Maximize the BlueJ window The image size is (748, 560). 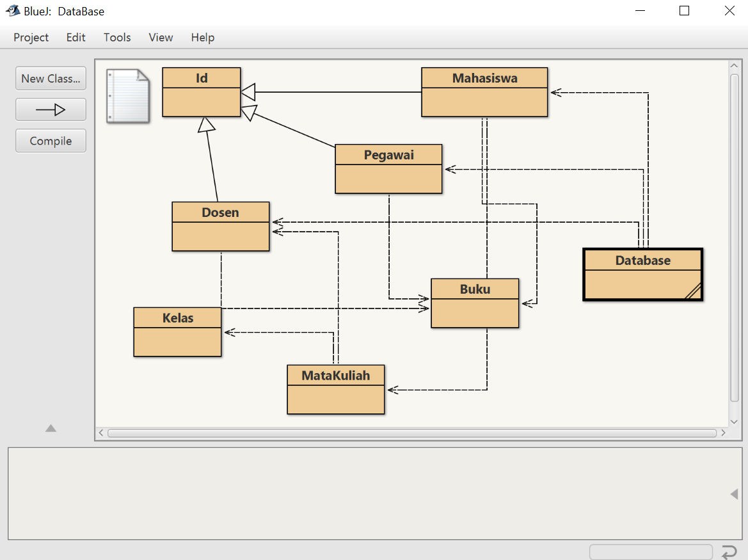684,10
